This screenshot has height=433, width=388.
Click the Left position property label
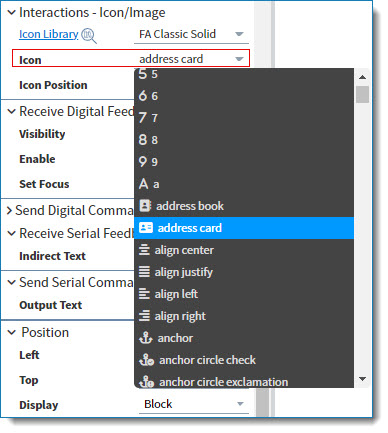(x=29, y=355)
